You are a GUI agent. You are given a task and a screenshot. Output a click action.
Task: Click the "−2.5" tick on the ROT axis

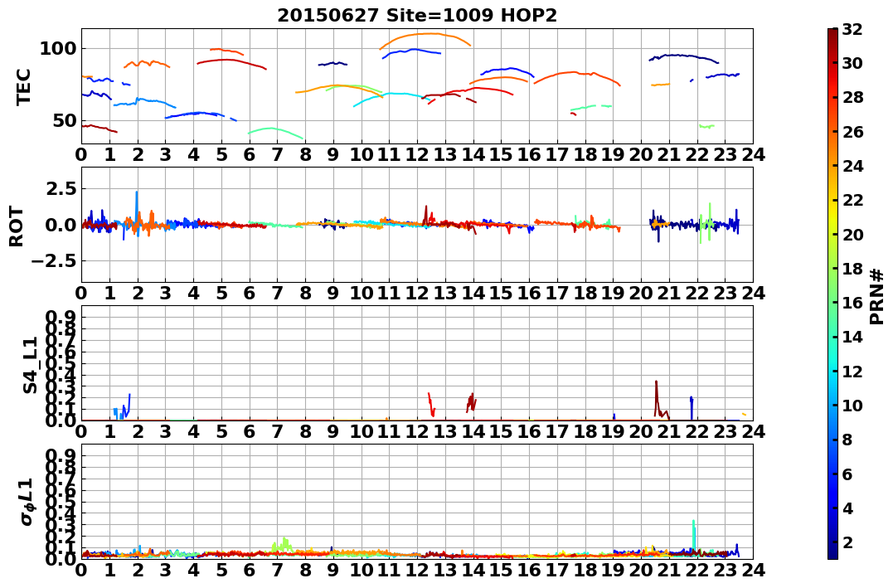(x=53, y=261)
